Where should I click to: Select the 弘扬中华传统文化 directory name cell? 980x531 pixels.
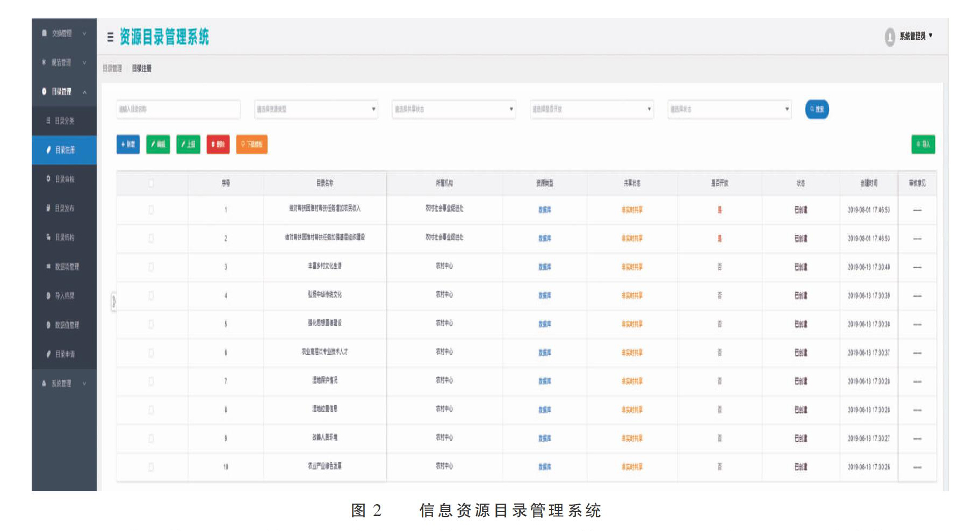tap(325, 295)
